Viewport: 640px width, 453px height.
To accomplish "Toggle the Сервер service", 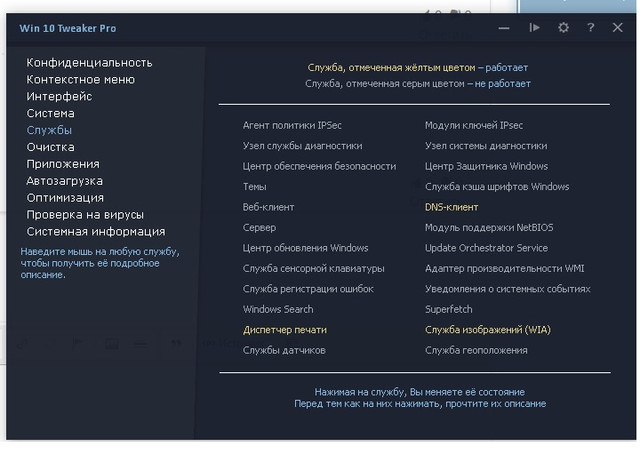I will [260, 227].
